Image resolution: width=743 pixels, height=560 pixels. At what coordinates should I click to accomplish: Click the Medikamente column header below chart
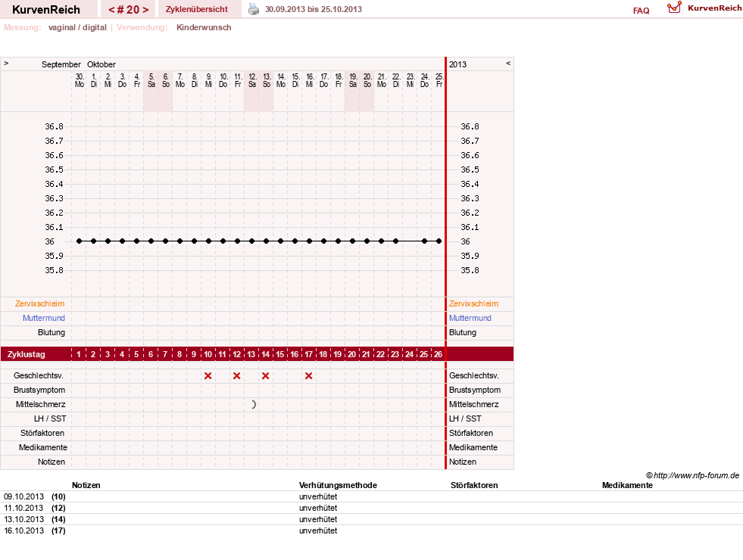click(627, 485)
